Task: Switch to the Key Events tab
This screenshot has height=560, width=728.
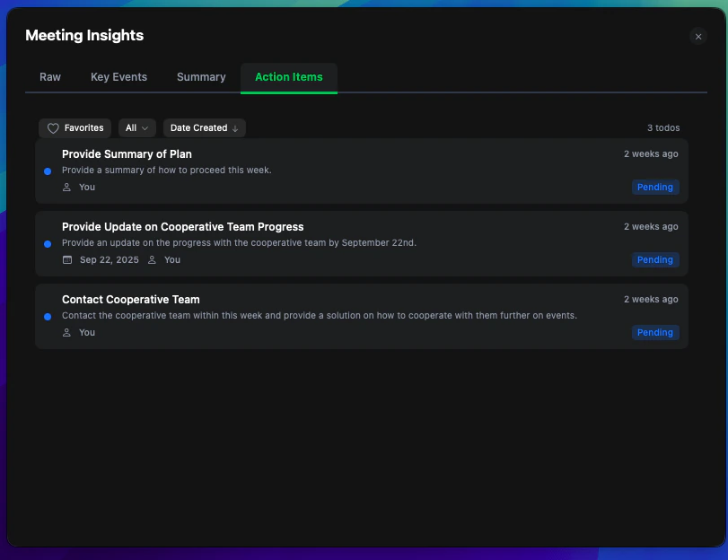Action: pyautogui.click(x=118, y=77)
